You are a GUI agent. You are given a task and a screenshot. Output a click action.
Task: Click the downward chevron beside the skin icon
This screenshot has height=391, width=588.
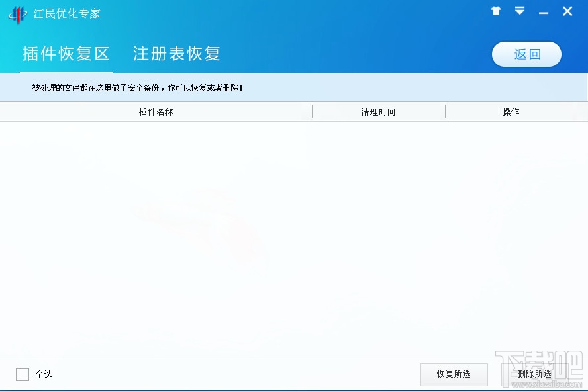519,11
